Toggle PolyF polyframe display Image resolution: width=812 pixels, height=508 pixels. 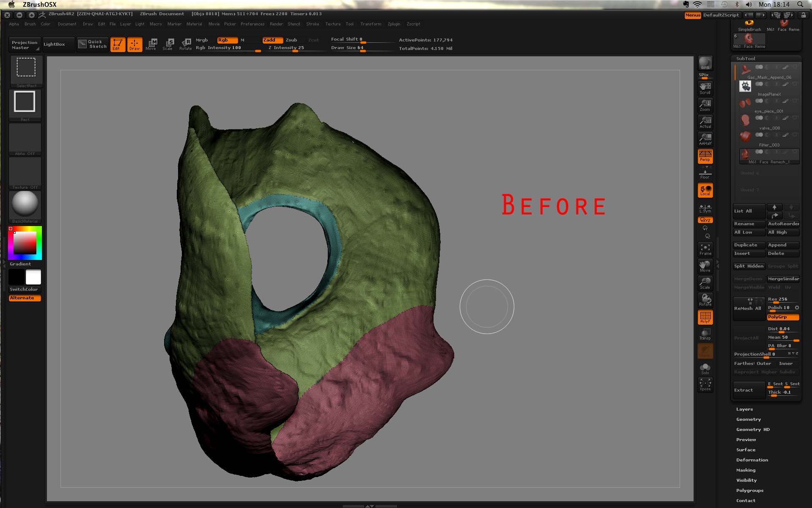705,317
